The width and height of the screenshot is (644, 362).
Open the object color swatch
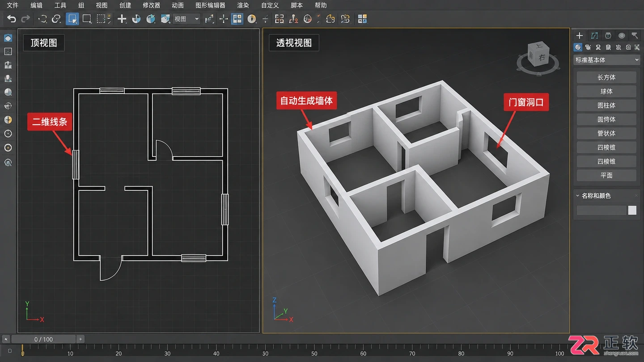(x=632, y=210)
